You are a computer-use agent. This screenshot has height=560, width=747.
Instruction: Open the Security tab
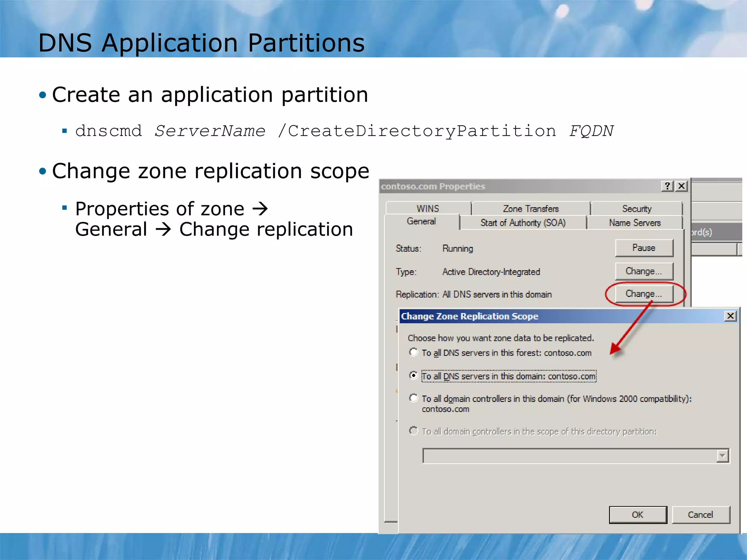pyautogui.click(x=636, y=208)
